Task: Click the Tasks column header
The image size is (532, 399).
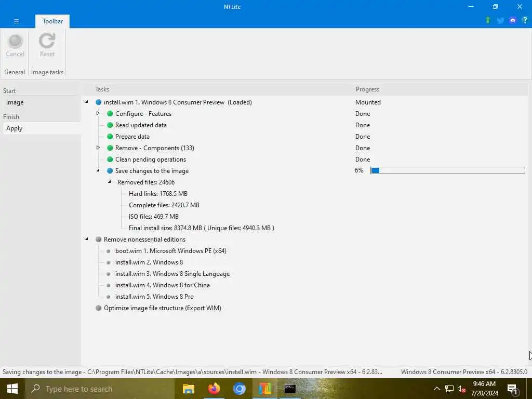Action: coord(102,89)
